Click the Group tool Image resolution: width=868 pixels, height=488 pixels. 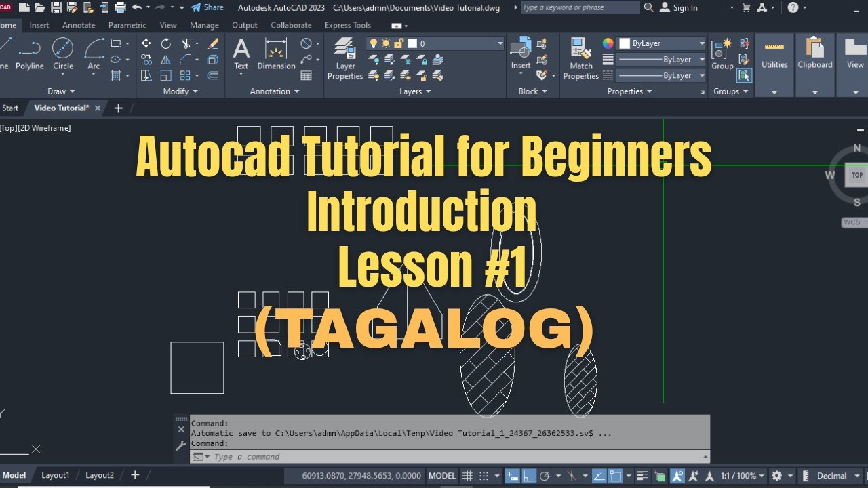pos(722,54)
